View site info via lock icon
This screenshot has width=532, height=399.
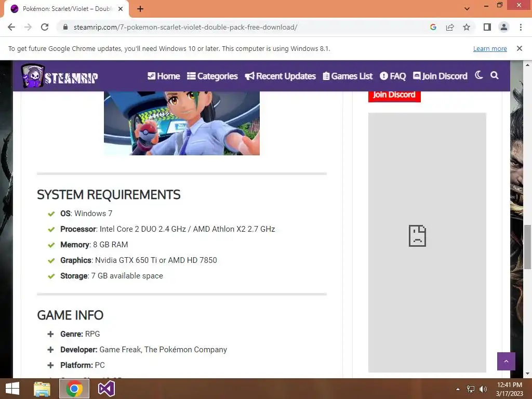tap(65, 27)
